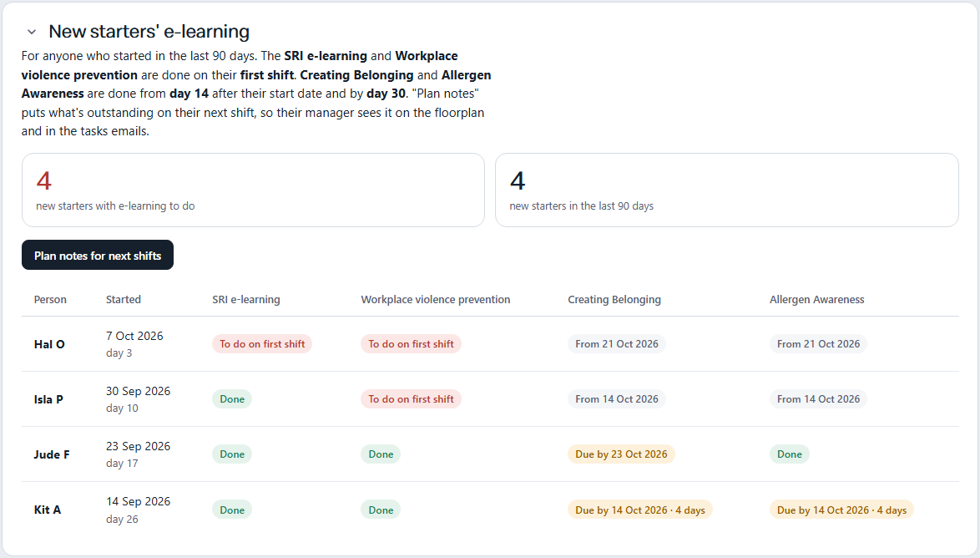Click Hal O's Creating Belonging From 21 Oct badge
The height and width of the screenshot is (558, 980).
point(617,344)
